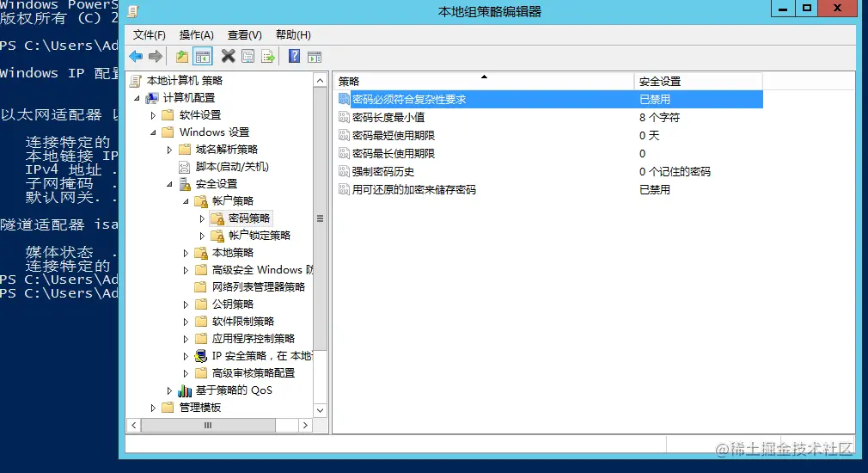This screenshot has height=473, width=868.
Task: Expand the 软件限制策略 node
Action: pos(186,322)
